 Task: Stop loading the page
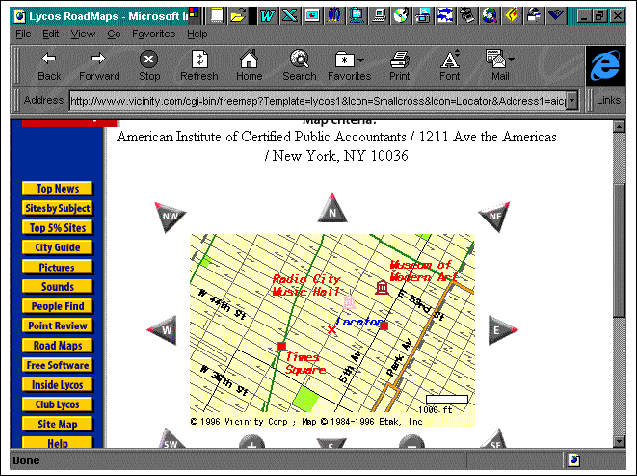tap(149, 66)
